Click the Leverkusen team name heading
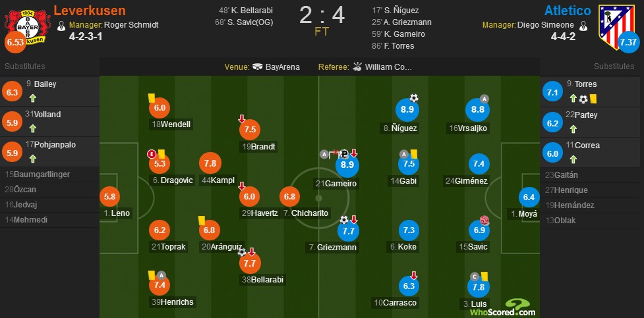644x318 pixels. [90, 11]
